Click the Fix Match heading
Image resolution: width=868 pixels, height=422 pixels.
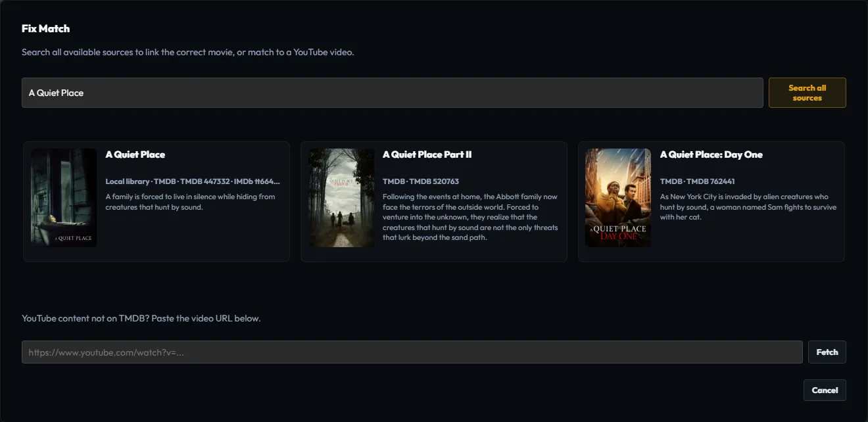coord(45,28)
